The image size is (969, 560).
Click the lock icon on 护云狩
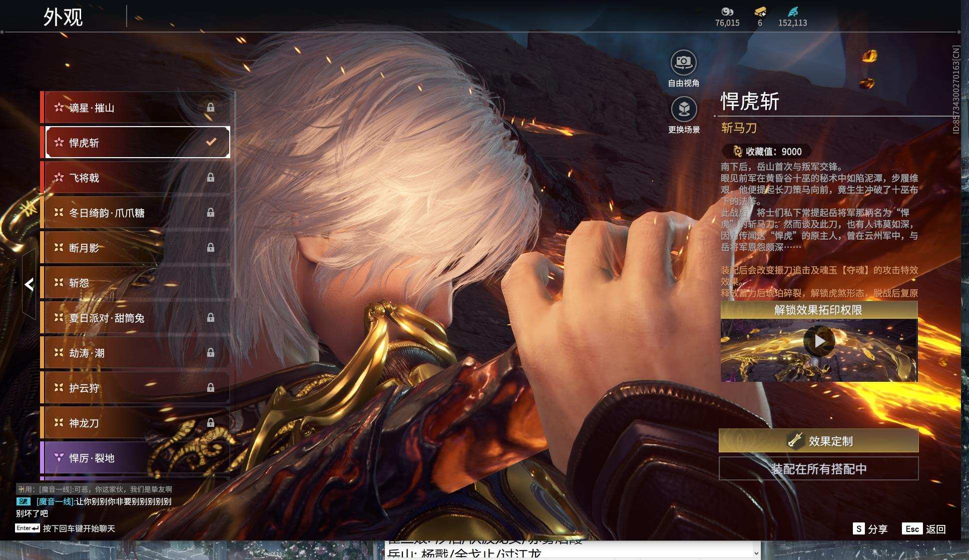[x=211, y=388]
